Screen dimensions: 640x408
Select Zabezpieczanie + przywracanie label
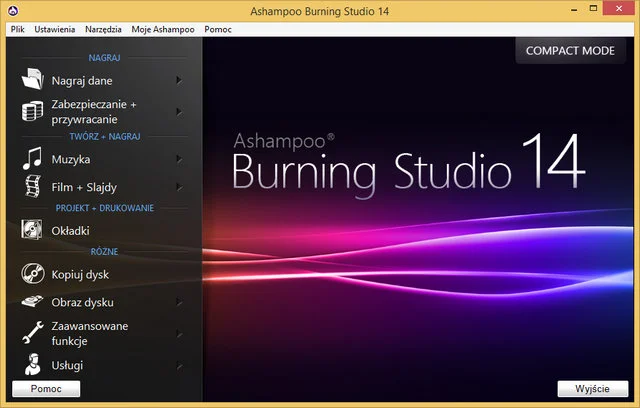click(94, 112)
